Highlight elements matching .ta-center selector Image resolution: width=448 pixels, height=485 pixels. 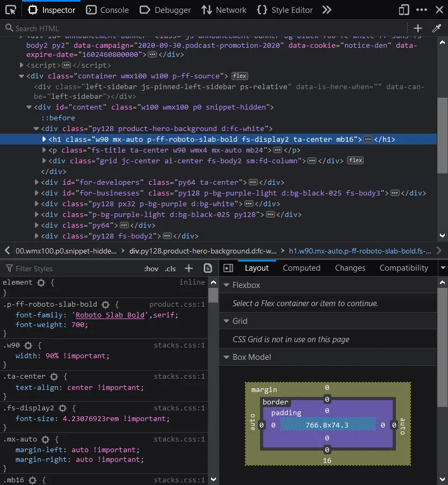(x=54, y=377)
